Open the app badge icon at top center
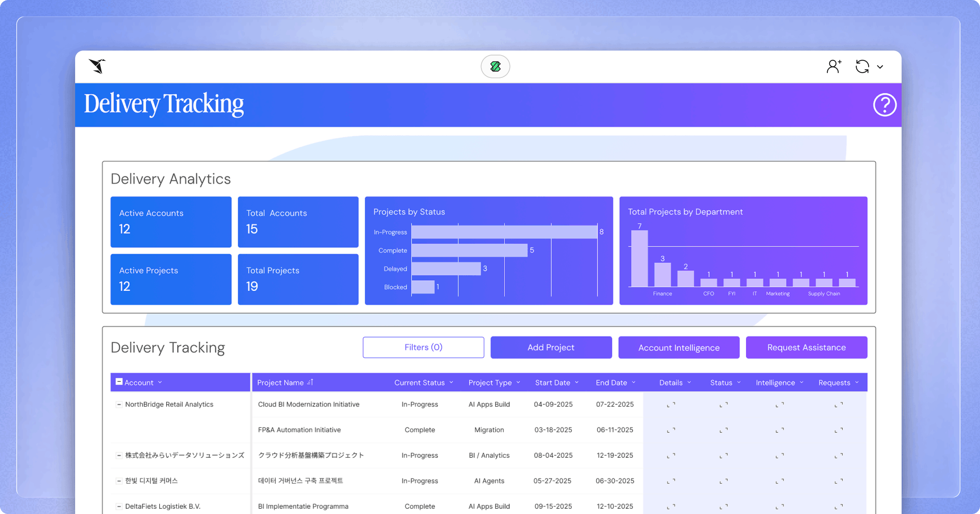This screenshot has height=514, width=980. pyautogui.click(x=495, y=66)
